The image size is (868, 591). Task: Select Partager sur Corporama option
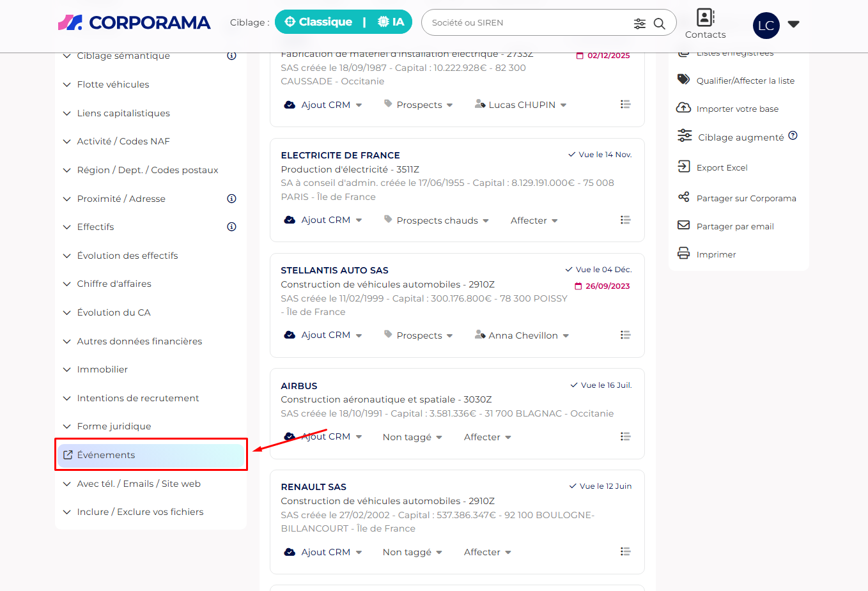coord(745,198)
